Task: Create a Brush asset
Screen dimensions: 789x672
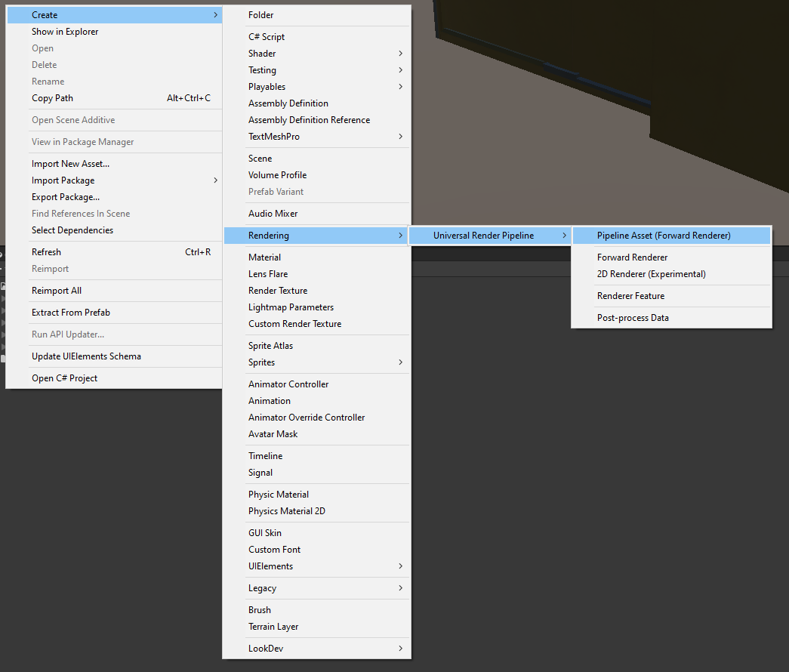Action: pos(316,610)
